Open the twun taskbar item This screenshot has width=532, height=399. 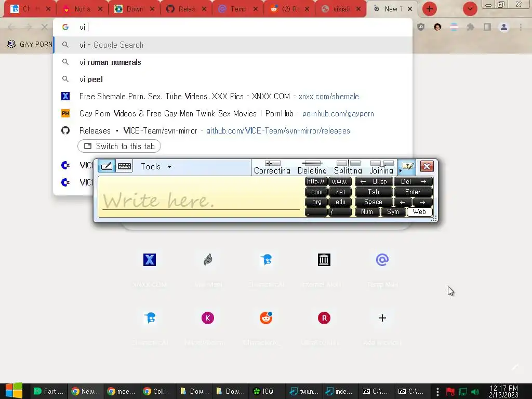click(x=304, y=391)
